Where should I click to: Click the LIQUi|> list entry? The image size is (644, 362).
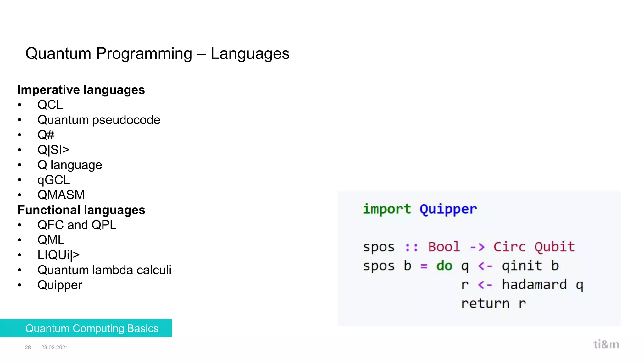[58, 255]
